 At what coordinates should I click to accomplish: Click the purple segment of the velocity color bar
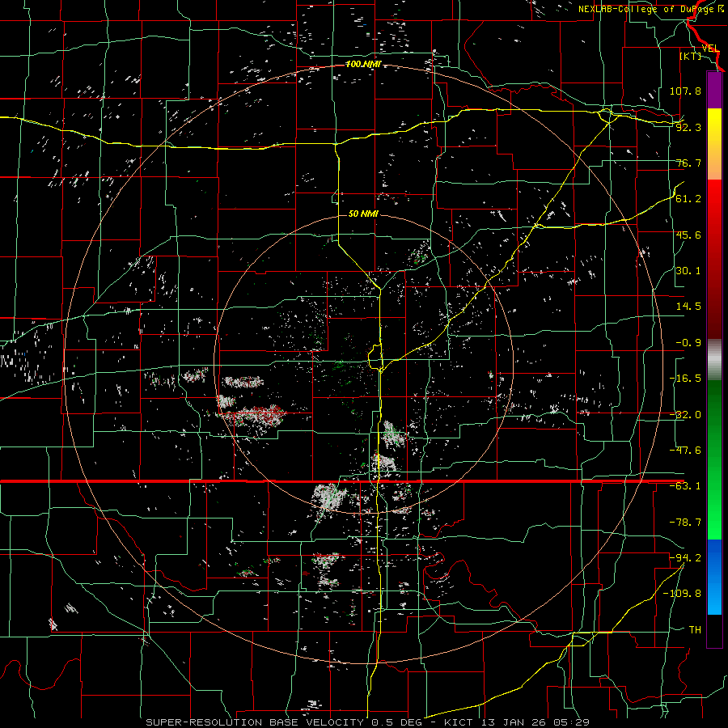click(714, 90)
